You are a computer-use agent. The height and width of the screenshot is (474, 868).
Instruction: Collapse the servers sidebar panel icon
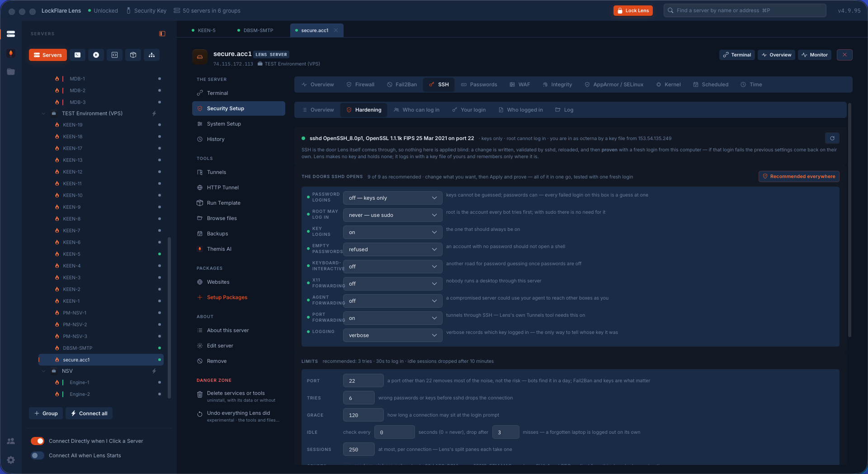162,34
